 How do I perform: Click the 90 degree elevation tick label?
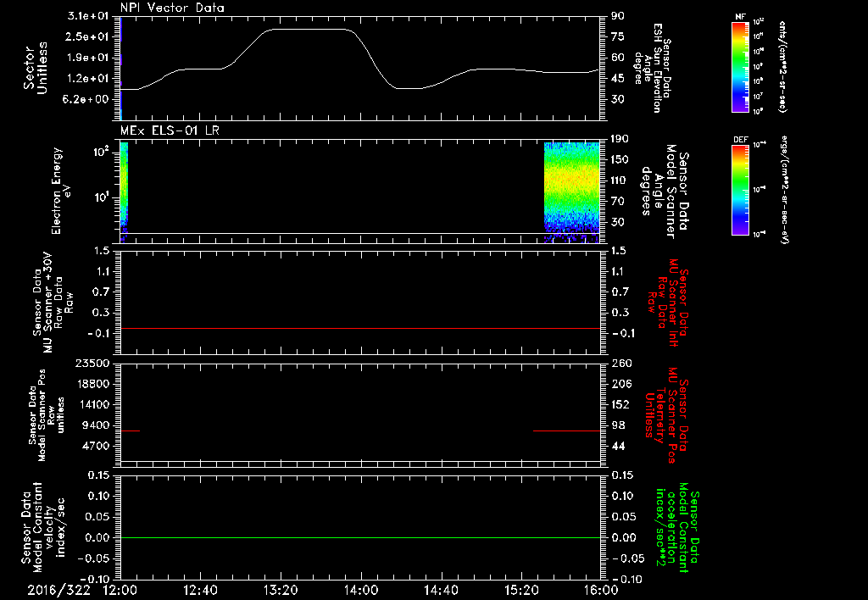click(x=618, y=16)
